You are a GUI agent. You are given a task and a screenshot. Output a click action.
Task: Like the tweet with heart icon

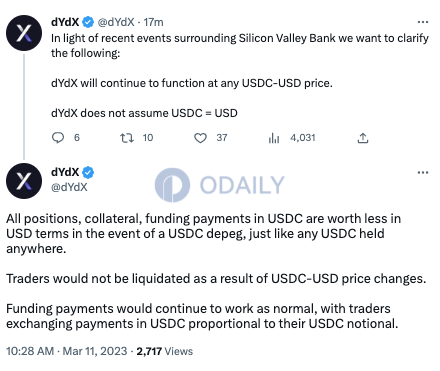(200, 138)
